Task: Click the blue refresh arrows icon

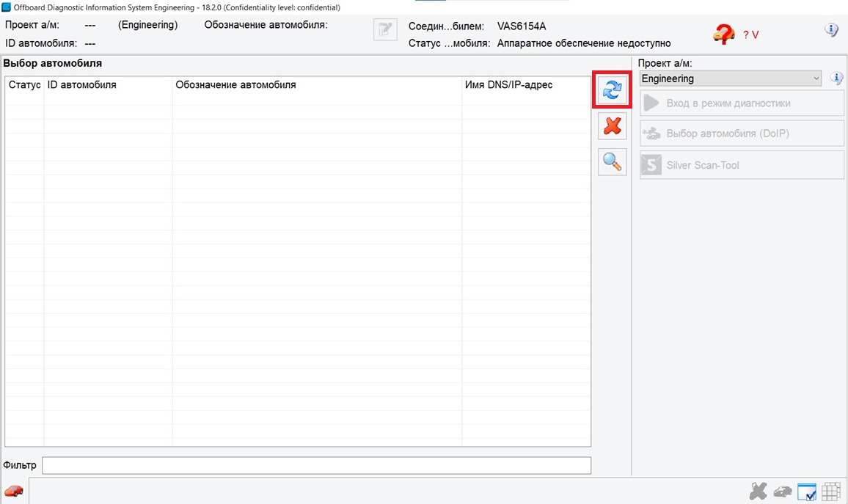Action: pyautogui.click(x=612, y=90)
